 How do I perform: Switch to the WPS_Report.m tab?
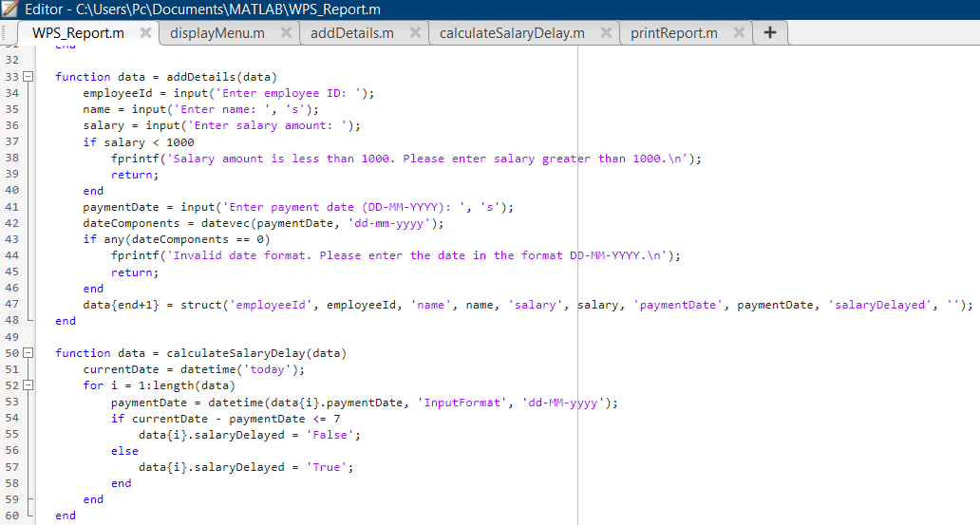pos(78,33)
